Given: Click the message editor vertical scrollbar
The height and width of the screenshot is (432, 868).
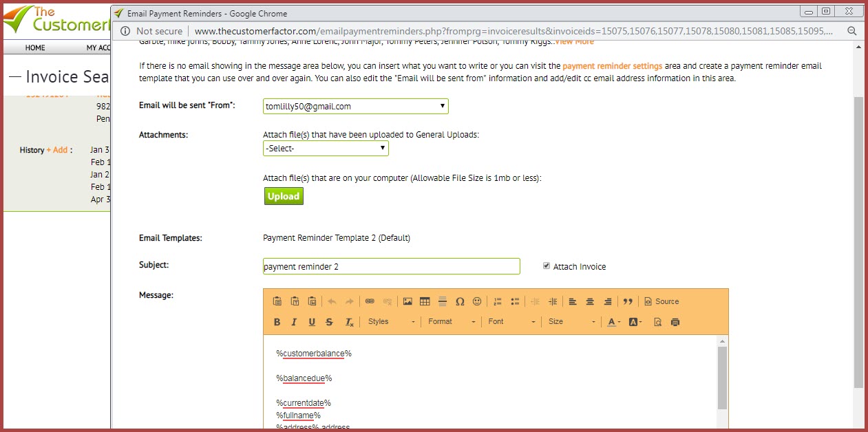Looking at the screenshot, I should 722,378.
